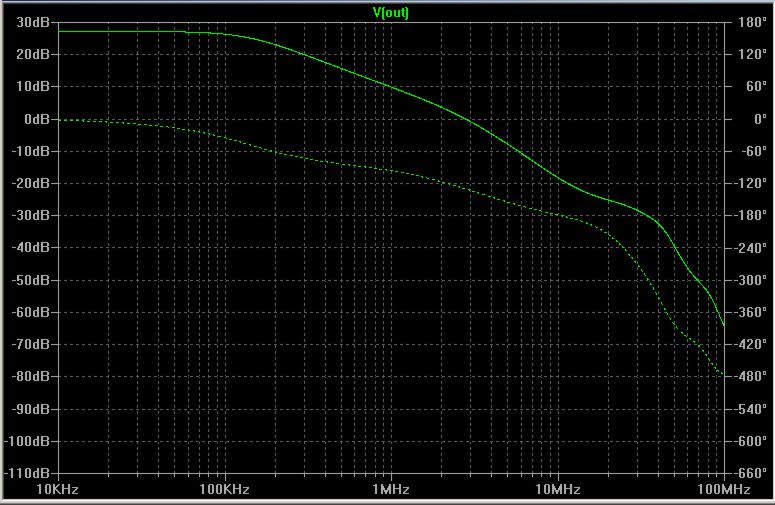
Task: Click the dotted phase trace at 1MHz
Action: click(x=391, y=171)
